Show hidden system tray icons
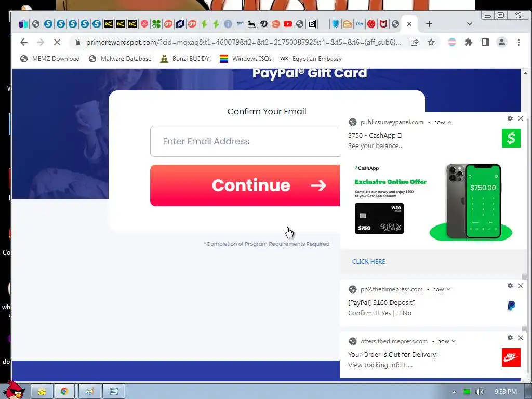This screenshot has height=399, width=532. tap(454, 392)
